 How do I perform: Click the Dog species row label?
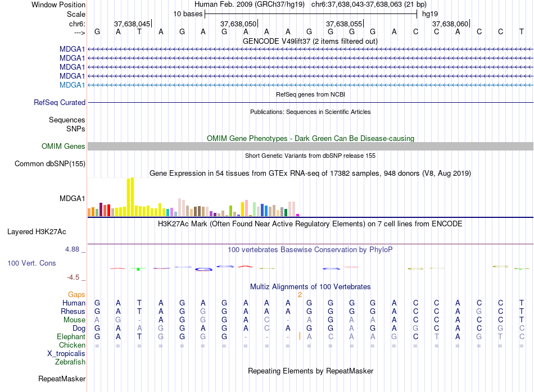tap(79, 329)
